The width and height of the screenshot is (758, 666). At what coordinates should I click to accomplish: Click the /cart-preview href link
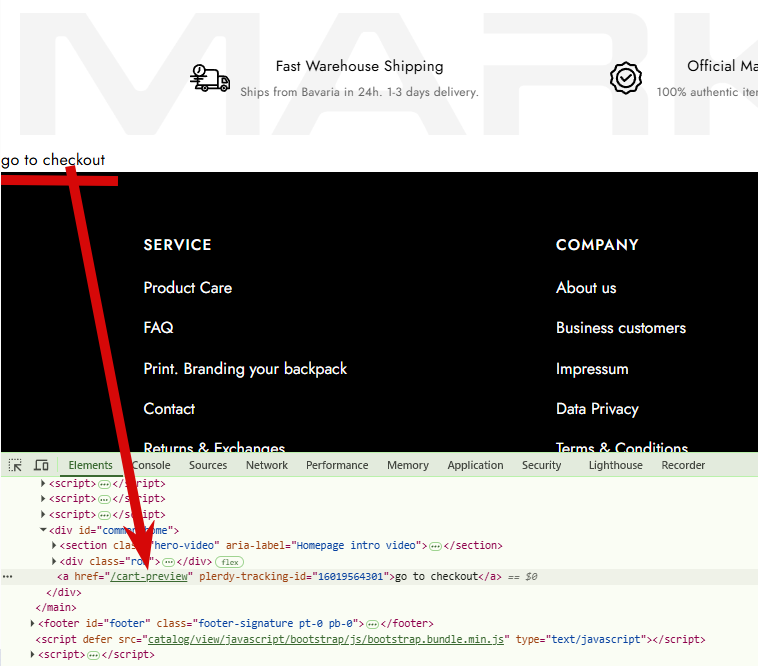(149, 577)
